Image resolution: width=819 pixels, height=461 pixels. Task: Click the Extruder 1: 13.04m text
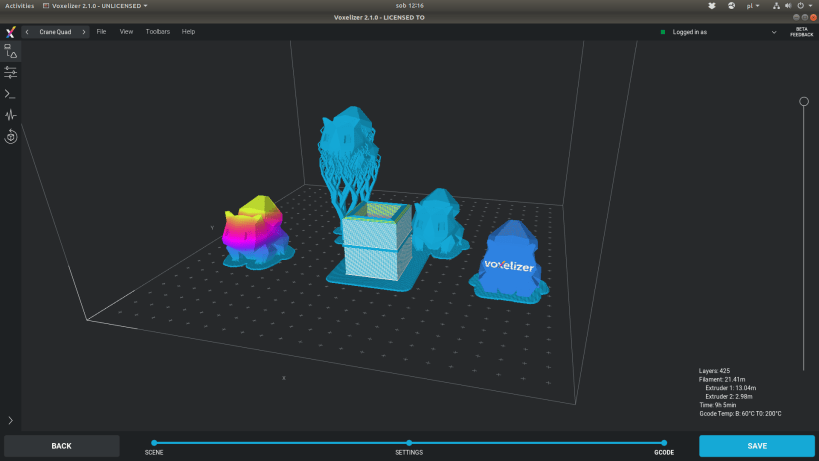coord(730,388)
